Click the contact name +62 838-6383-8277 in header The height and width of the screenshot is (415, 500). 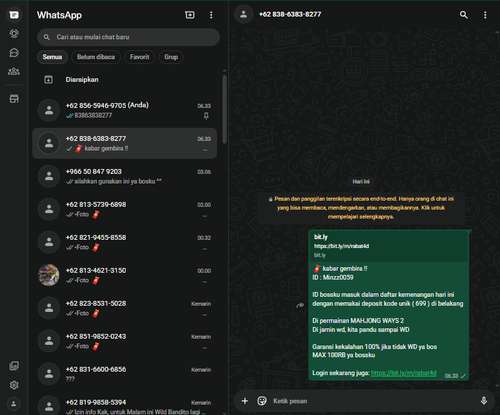point(290,14)
